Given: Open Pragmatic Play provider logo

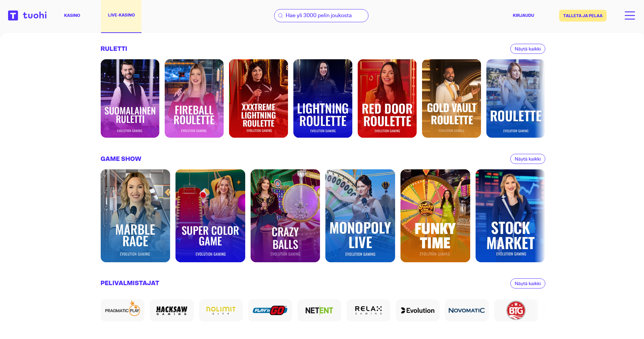Looking at the screenshot, I should pyautogui.click(x=123, y=310).
